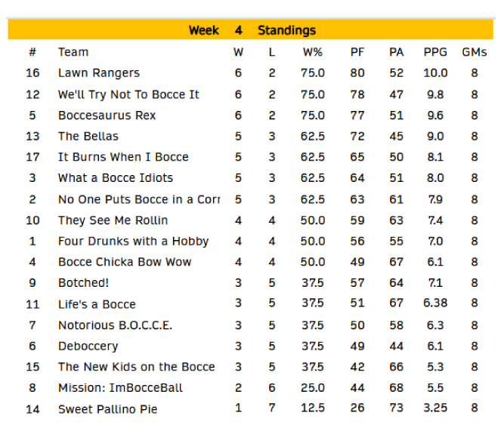
Task: Click the Week 4 Standings title bar
Action: (x=252, y=30)
